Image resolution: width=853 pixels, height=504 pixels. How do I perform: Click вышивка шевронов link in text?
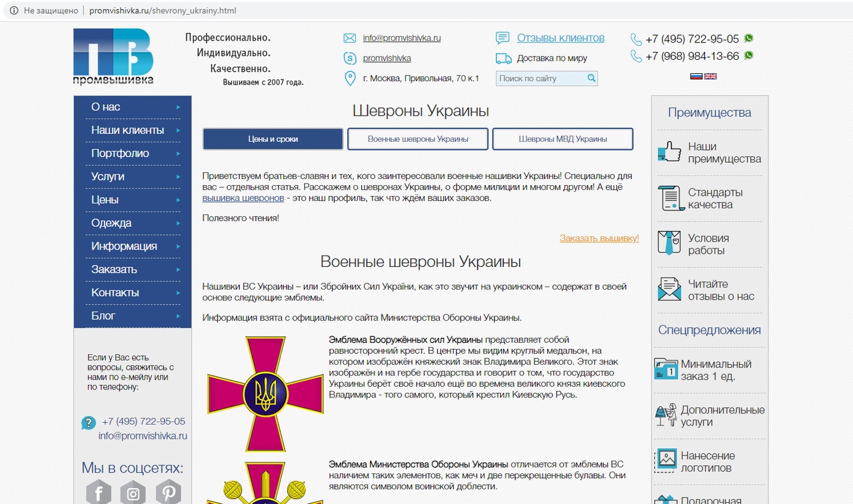243,198
